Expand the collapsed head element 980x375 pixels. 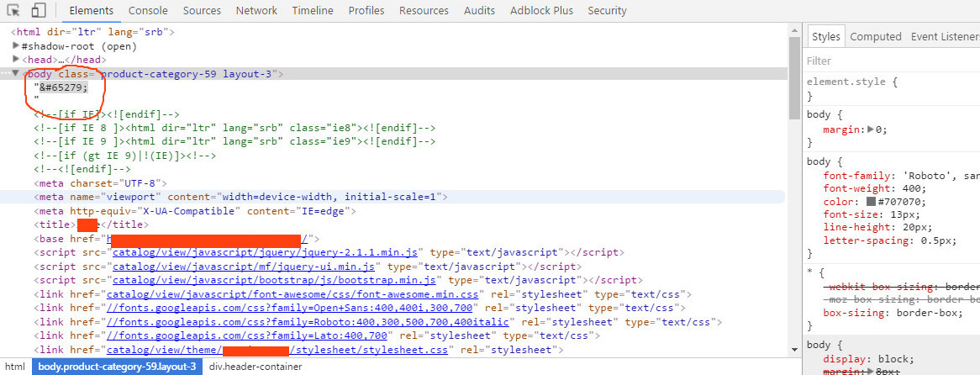16,60
